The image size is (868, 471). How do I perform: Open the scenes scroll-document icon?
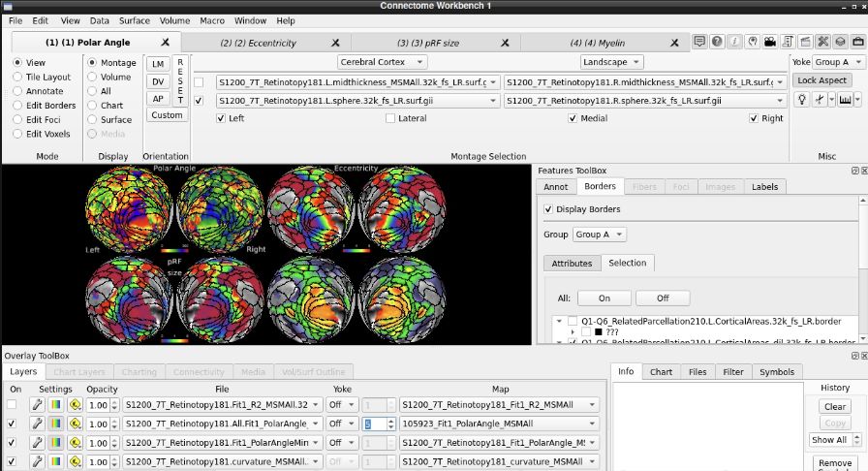[788, 42]
